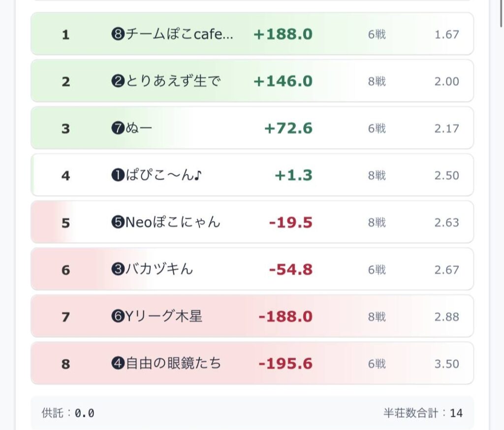Click the circled 5 icon beside Neoぽこにゃん
The image size is (504, 430).
(117, 223)
